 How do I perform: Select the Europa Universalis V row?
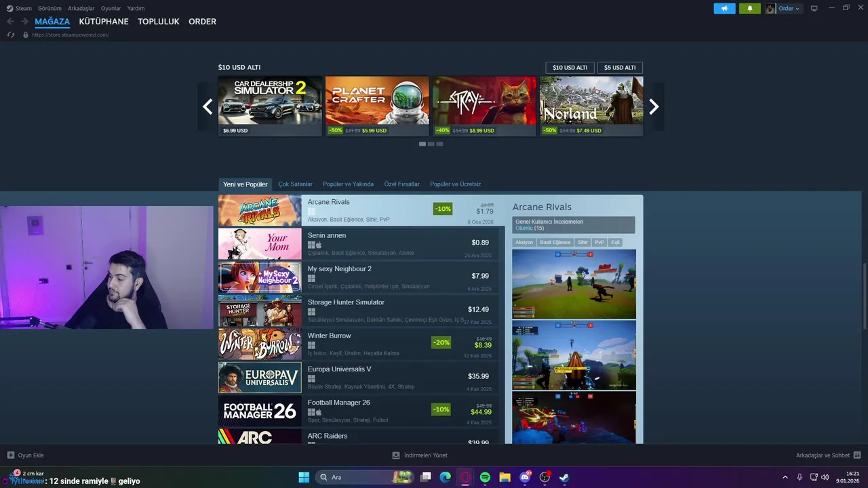(x=359, y=378)
